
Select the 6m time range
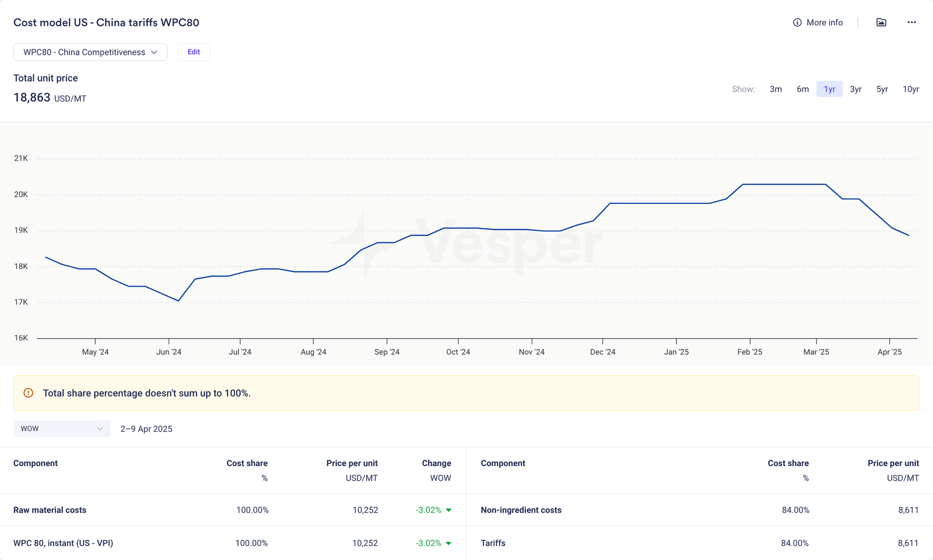tap(802, 89)
